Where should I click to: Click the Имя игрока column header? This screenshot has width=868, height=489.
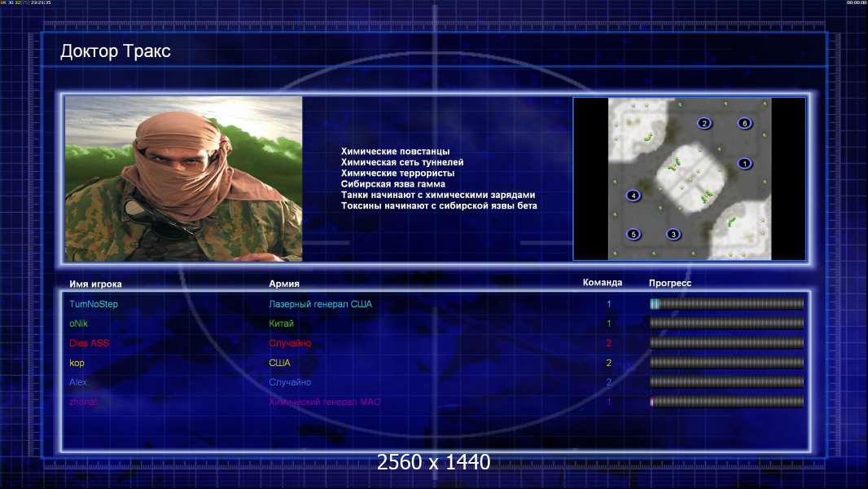tap(95, 284)
